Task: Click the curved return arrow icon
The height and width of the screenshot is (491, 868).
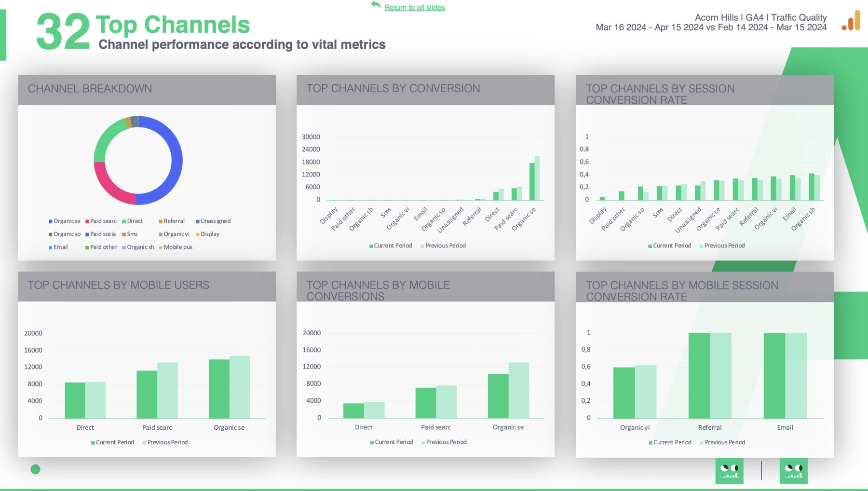Action: click(376, 5)
